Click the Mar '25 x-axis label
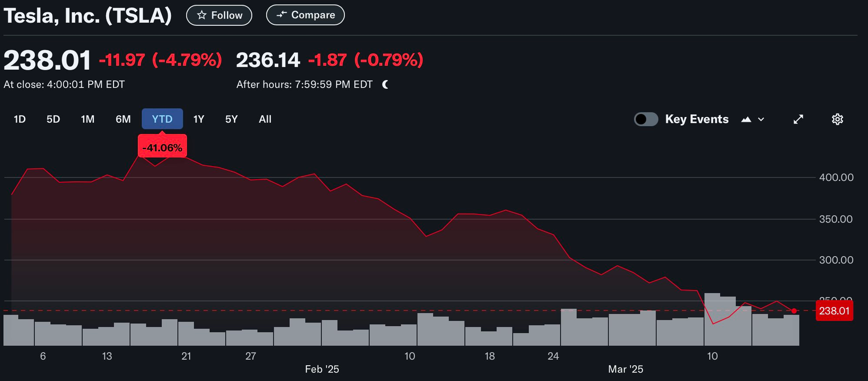This screenshot has width=868, height=381. [626, 369]
